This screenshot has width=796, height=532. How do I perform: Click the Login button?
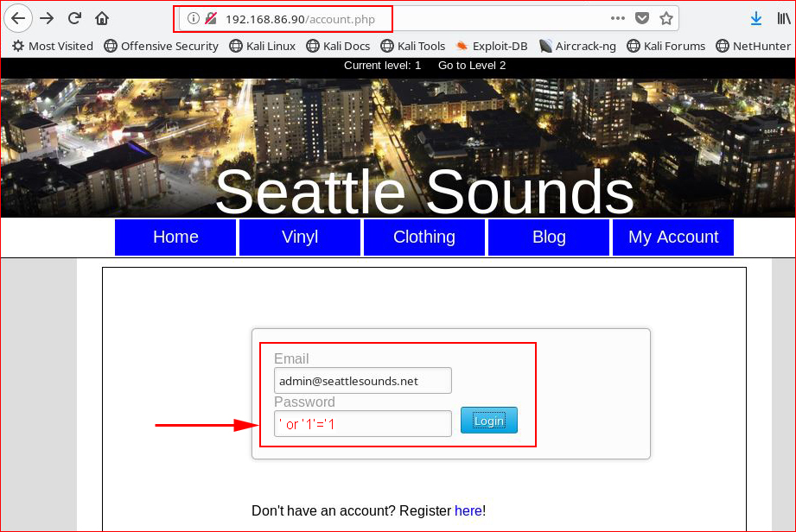point(489,421)
